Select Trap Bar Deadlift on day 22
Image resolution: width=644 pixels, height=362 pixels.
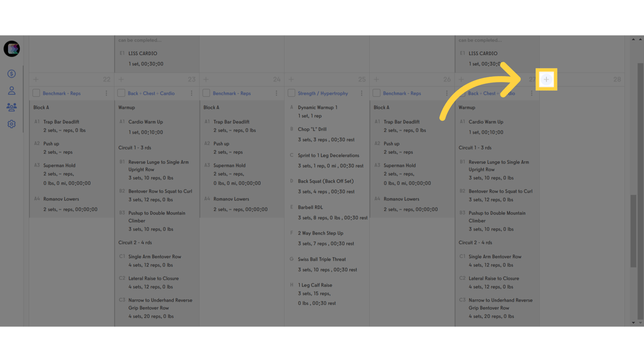tap(61, 122)
